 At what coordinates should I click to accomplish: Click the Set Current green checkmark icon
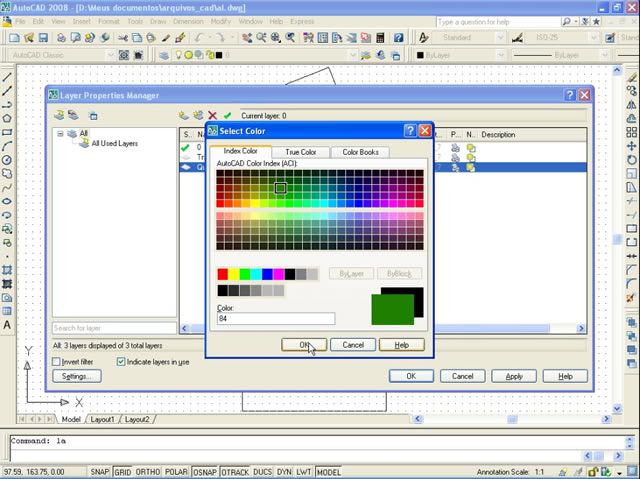[x=227, y=116]
